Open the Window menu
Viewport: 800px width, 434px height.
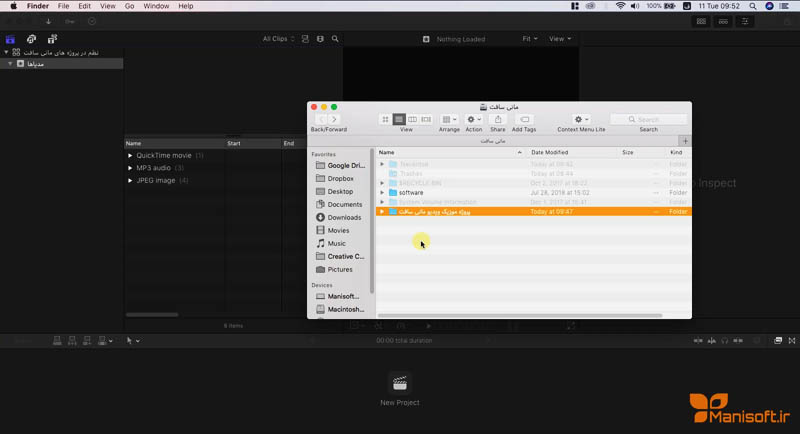pyautogui.click(x=156, y=6)
